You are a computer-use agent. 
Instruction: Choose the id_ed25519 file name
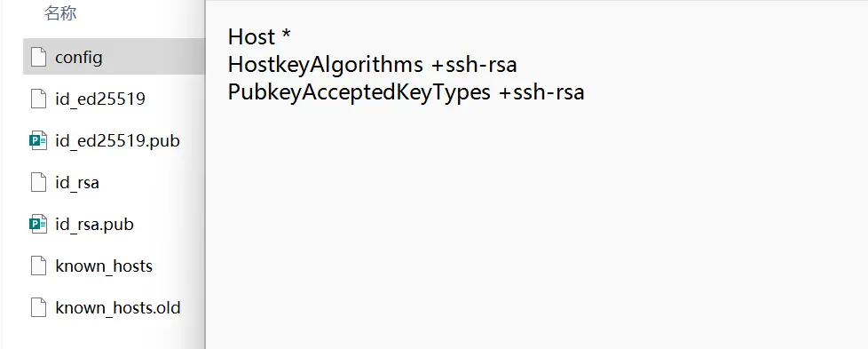click(x=100, y=99)
